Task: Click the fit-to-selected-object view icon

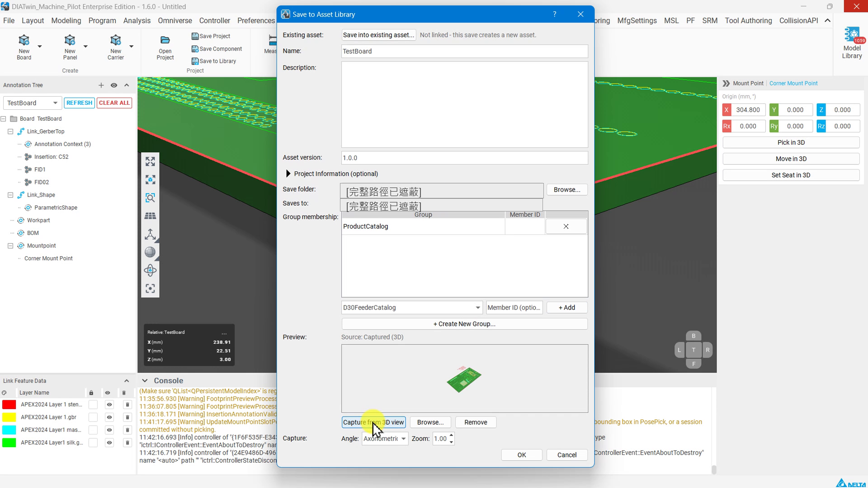Action: point(150,179)
